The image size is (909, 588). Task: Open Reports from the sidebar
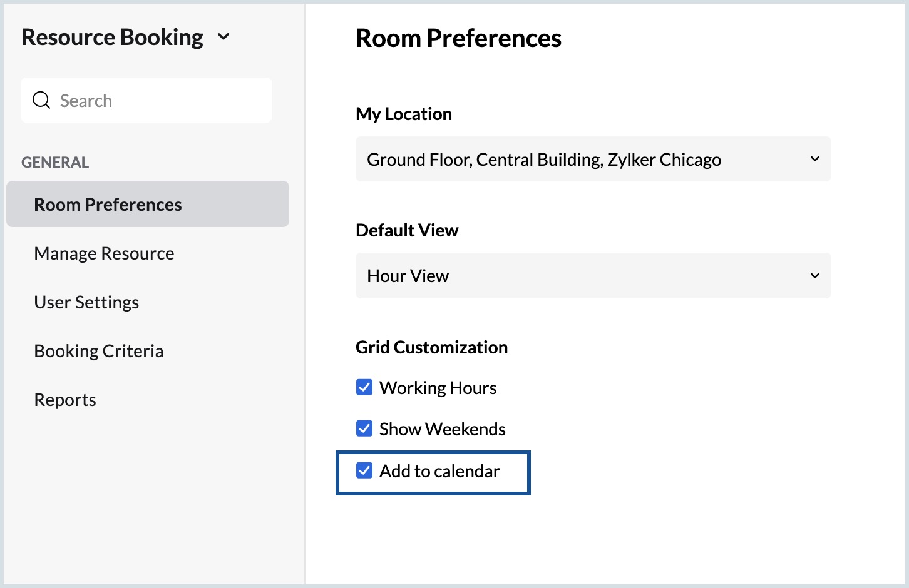[x=65, y=400]
